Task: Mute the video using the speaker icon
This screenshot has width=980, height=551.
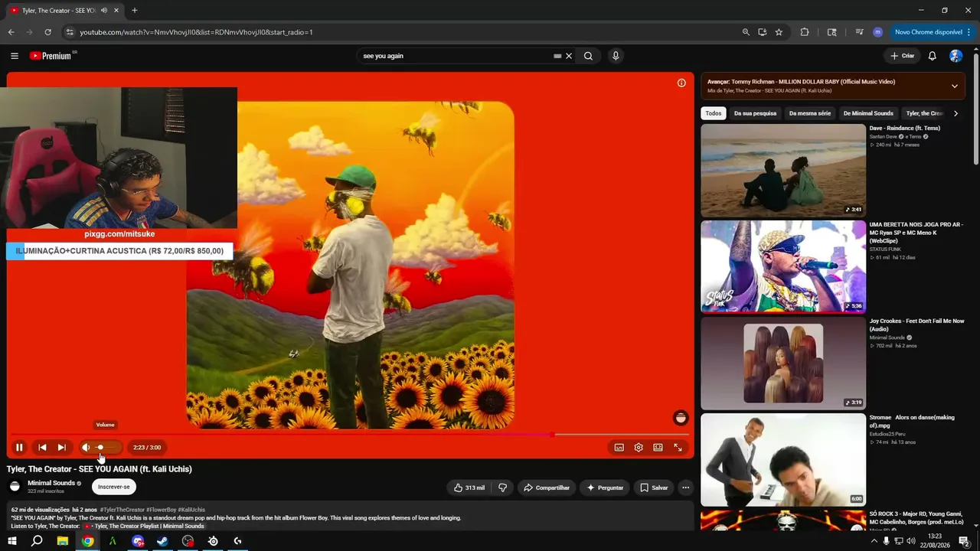Action: (86, 448)
